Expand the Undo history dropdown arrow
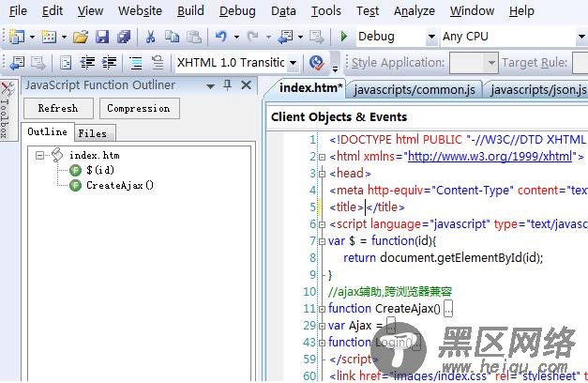The width and height of the screenshot is (588, 383). [x=236, y=37]
